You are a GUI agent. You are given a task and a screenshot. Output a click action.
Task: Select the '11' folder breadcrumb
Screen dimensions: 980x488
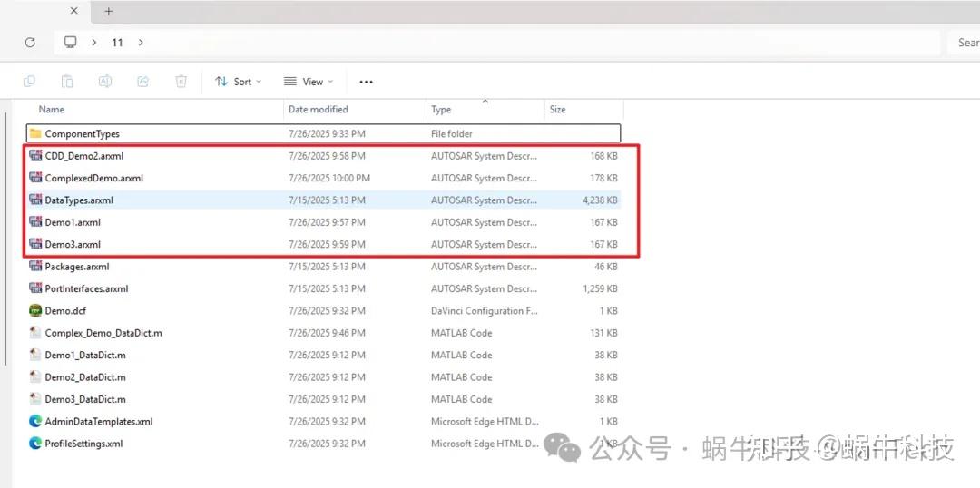[117, 43]
